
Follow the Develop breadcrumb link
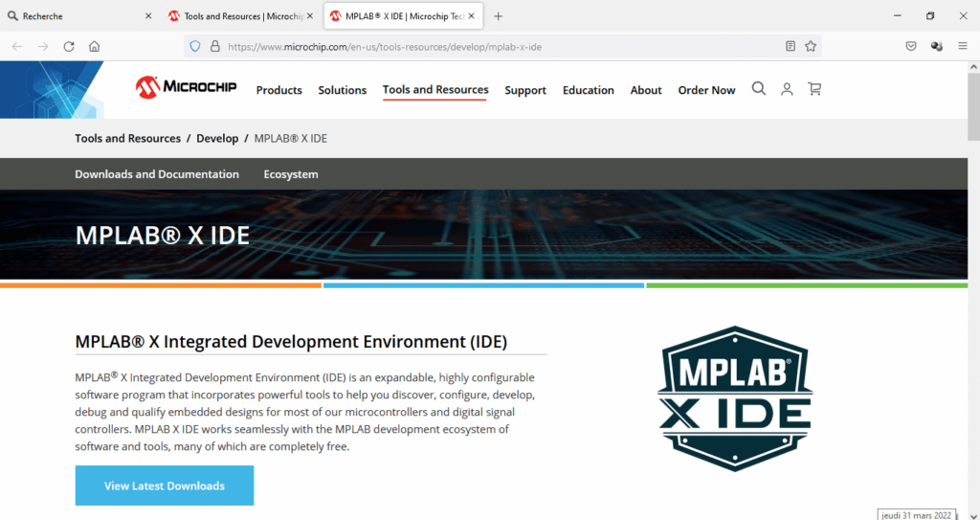click(217, 139)
